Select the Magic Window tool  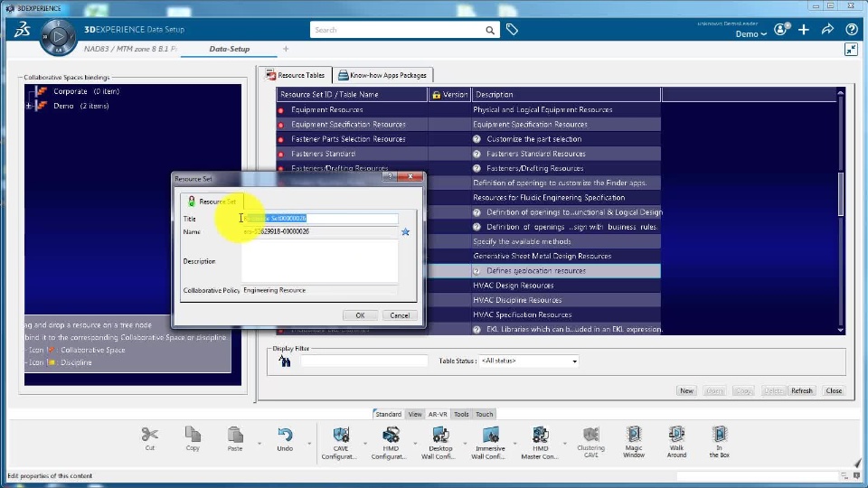tap(634, 435)
